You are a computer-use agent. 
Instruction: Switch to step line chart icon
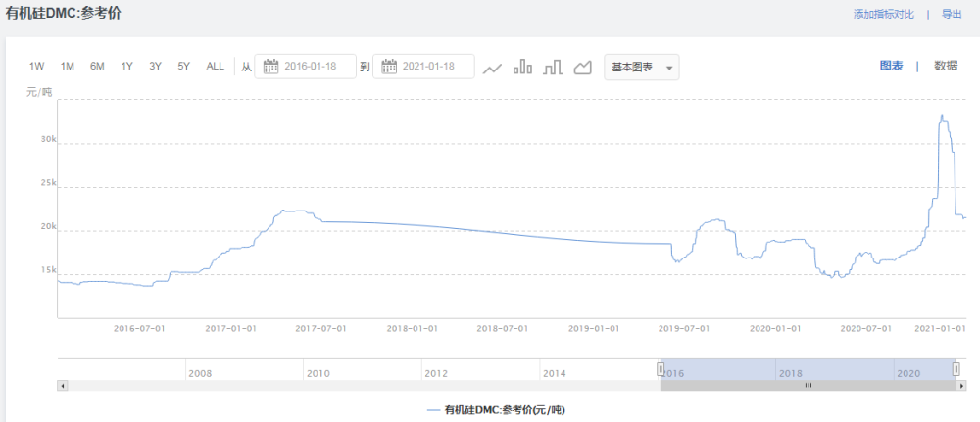[553, 68]
